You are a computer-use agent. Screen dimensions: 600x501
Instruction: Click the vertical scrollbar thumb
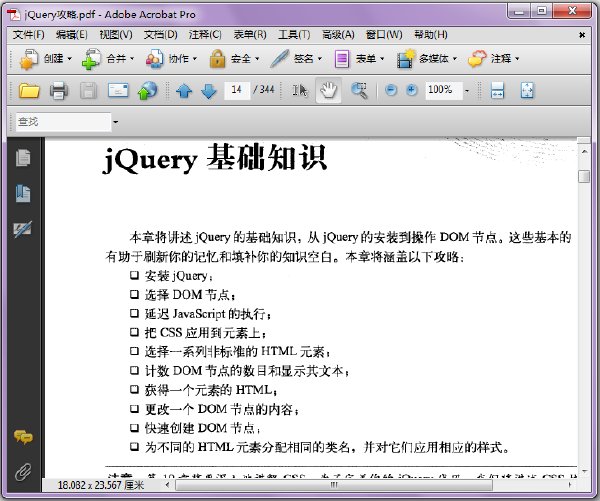click(584, 176)
